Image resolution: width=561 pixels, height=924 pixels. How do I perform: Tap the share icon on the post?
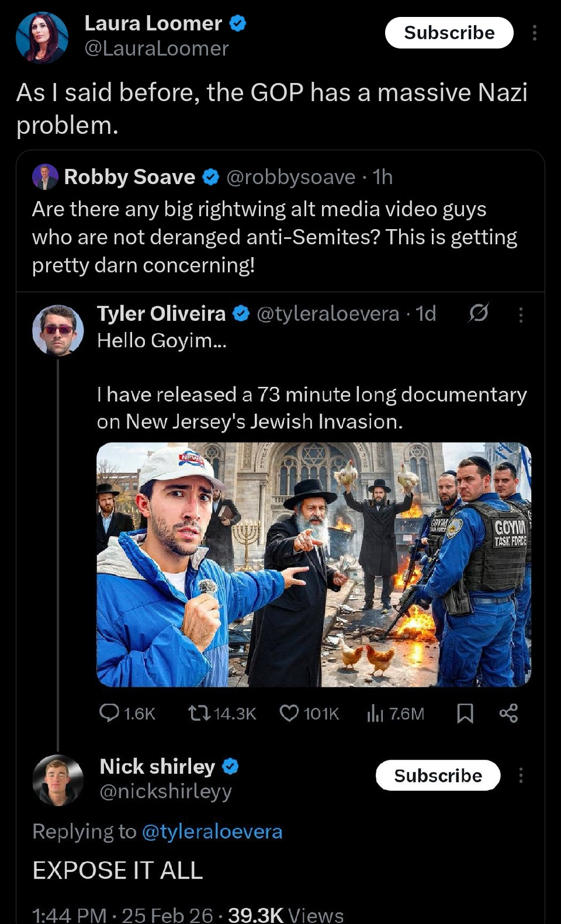coord(508,712)
